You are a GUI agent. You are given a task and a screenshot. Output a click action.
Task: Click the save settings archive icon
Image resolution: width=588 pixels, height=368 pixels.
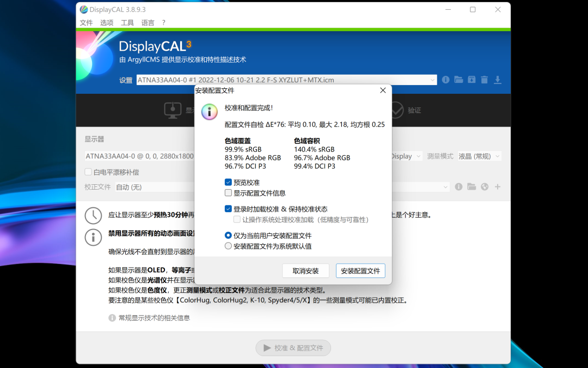[471, 80]
